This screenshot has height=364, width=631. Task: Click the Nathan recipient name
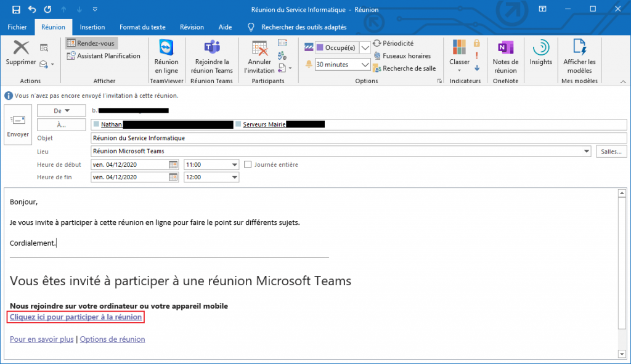pyautogui.click(x=112, y=124)
